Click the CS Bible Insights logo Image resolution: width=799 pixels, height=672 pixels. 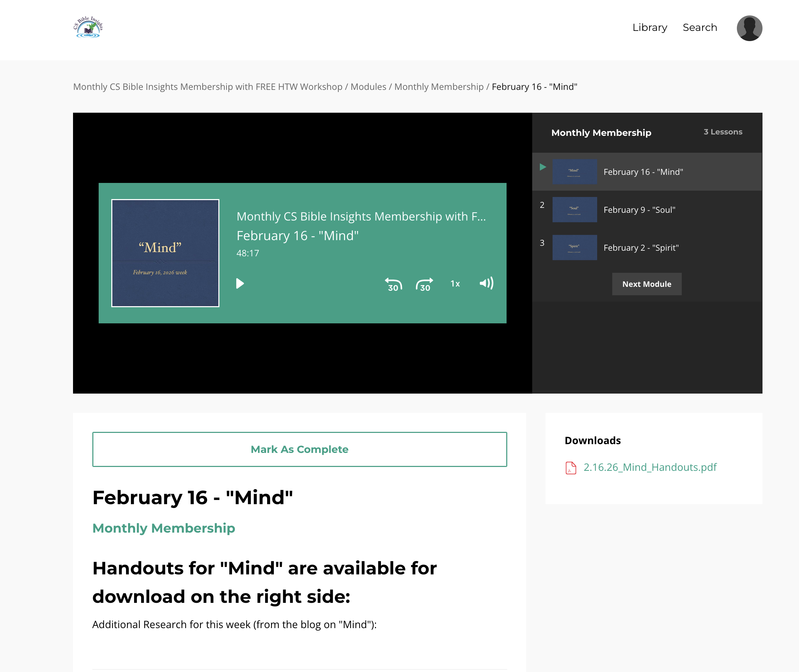pyautogui.click(x=88, y=27)
